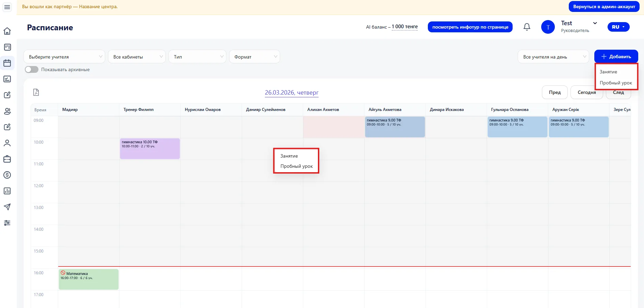Viewport: 644px width, 308px height.
Task: Click the pink 09:00 cell under Алихан Ахметов
Action: tap(334, 127)
